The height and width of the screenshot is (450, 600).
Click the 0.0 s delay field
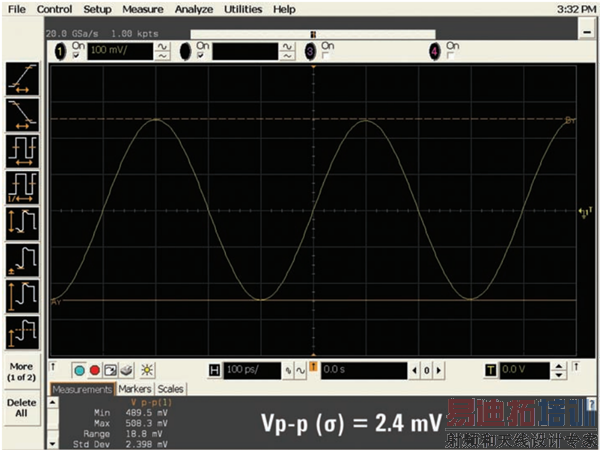pos(364,370)
